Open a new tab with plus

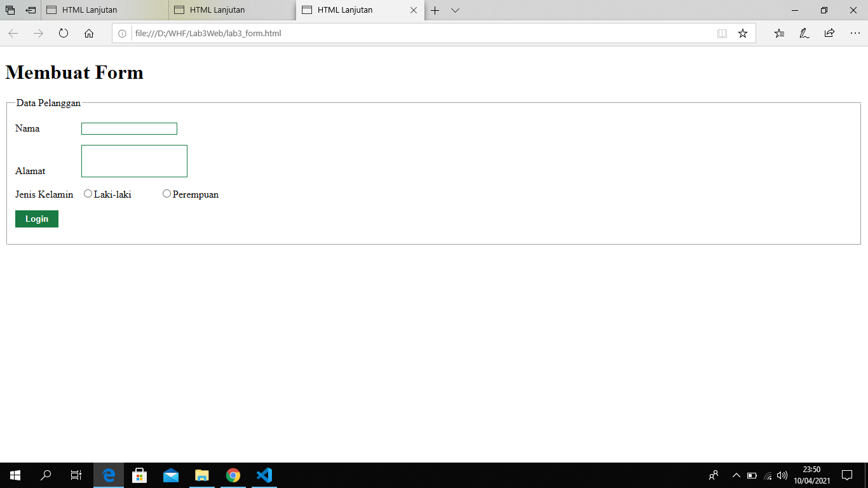click(x=435, y=10)
